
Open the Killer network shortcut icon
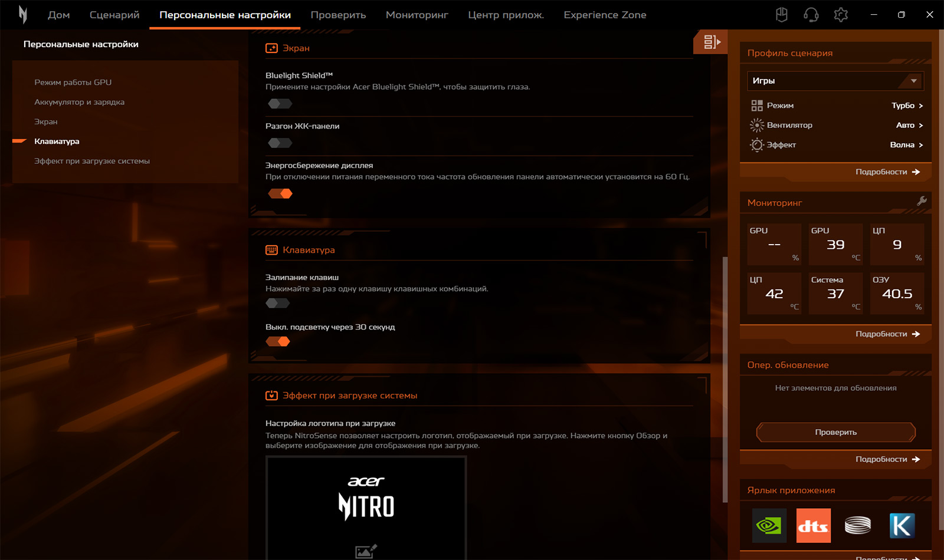pyautogui.click(x=902, y=525)
